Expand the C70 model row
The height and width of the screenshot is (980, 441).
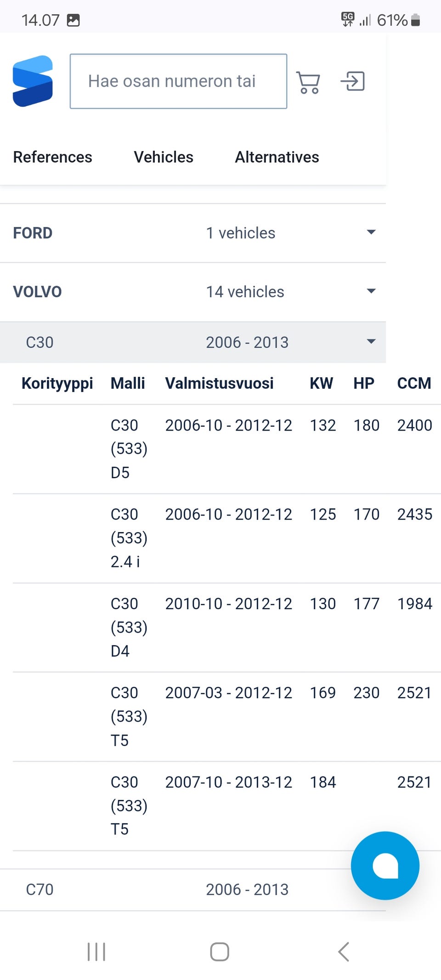coord(193,889)
